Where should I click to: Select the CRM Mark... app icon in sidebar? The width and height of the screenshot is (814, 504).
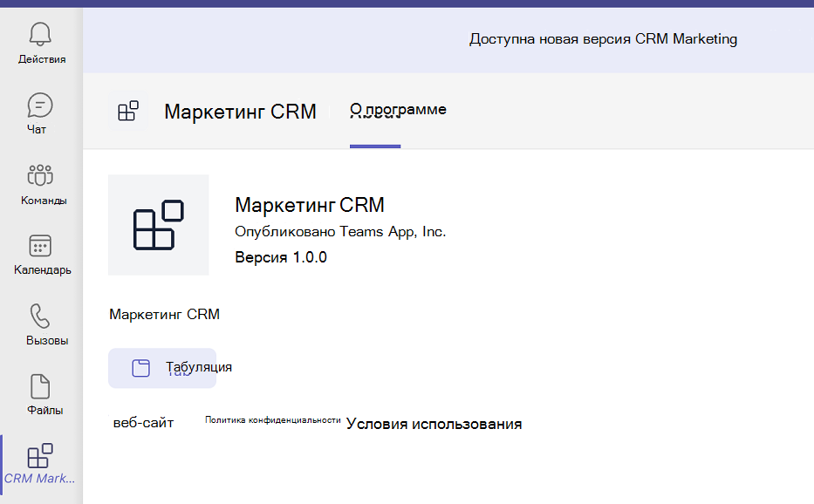[40, 456]
